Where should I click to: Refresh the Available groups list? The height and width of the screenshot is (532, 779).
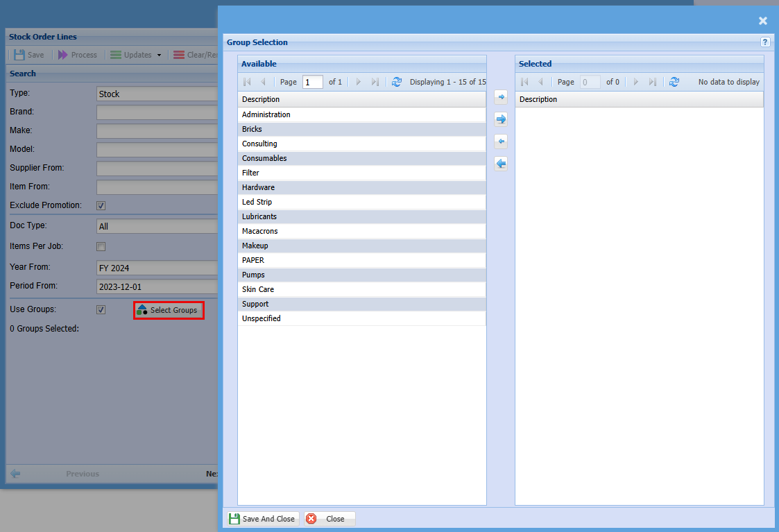pos(397,82)
